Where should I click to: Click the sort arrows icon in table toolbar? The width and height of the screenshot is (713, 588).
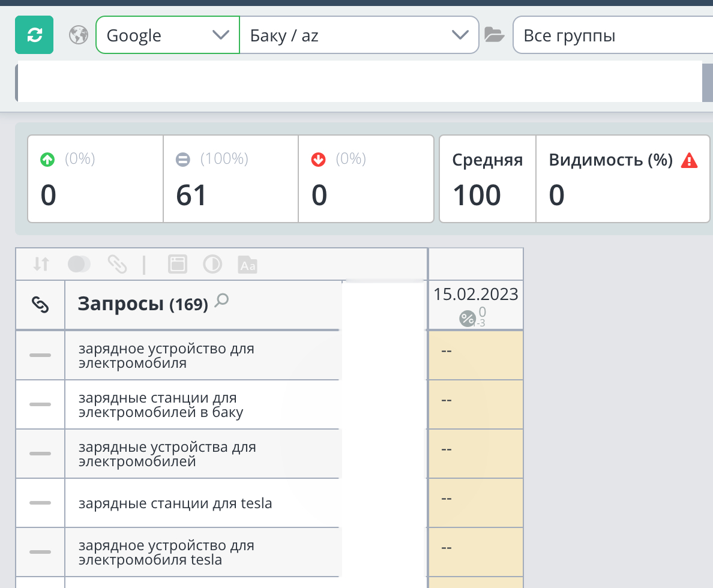tap(41, 264)
